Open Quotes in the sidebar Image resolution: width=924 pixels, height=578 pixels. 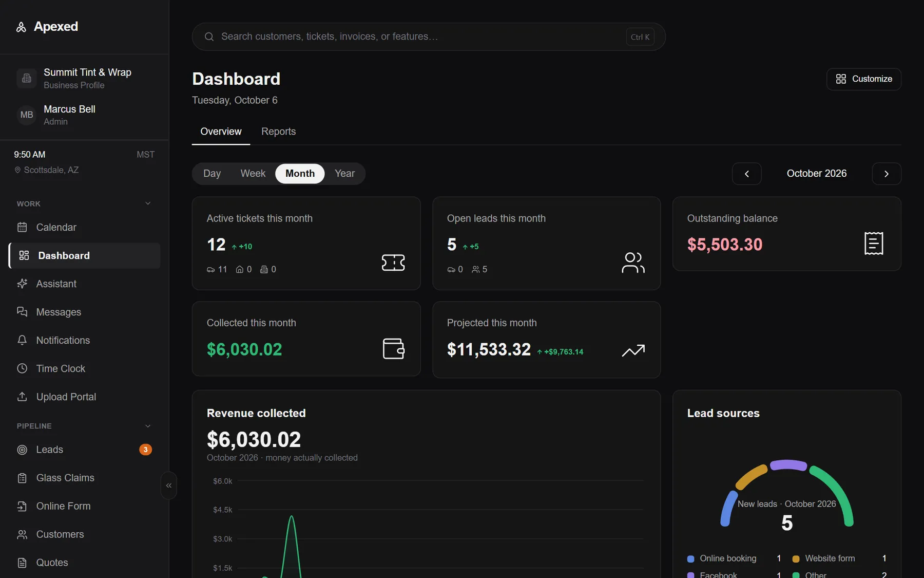(85, 563)
